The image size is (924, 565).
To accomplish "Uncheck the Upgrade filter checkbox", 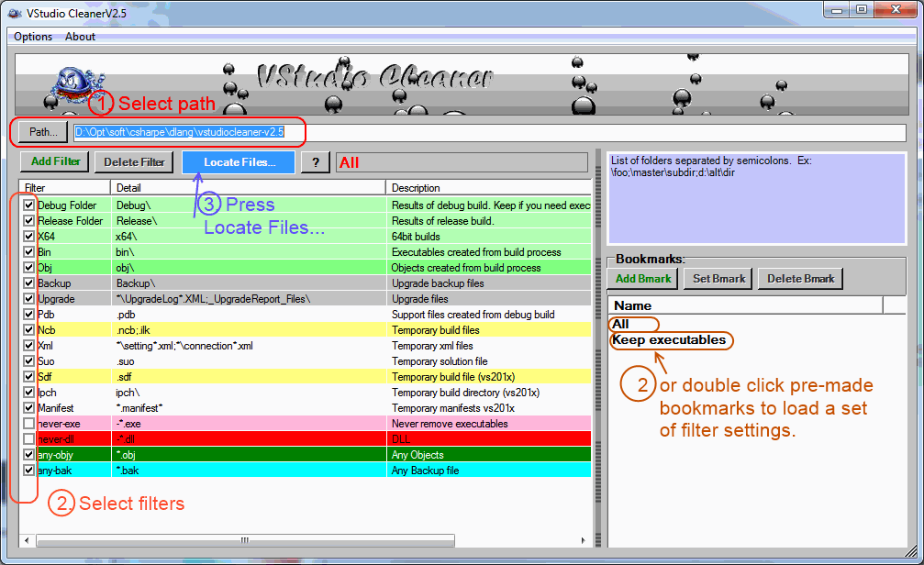I will [x=28, y=299].
